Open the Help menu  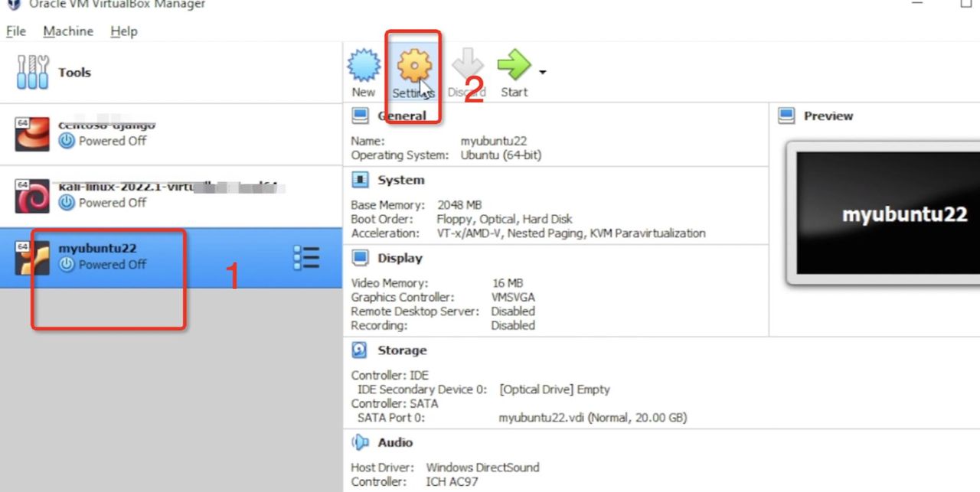pyautogui.click(x=123, y=31)
